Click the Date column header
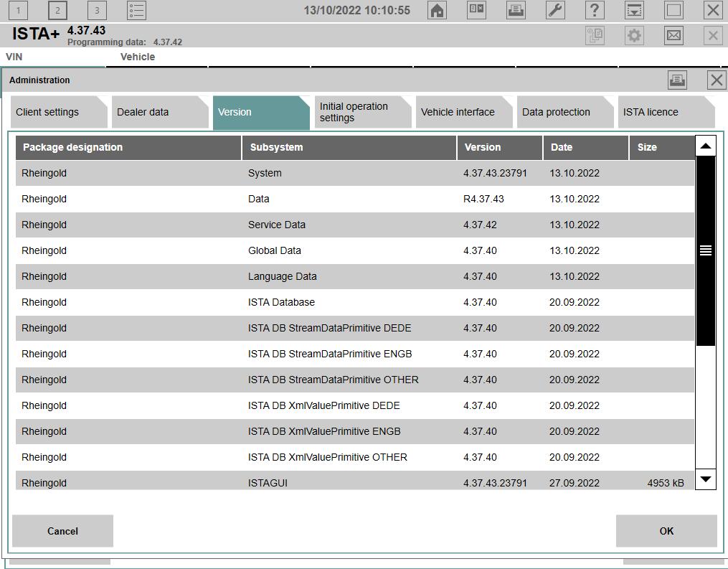The height and width of the screenshot is (569, 728). pos(586,147)
